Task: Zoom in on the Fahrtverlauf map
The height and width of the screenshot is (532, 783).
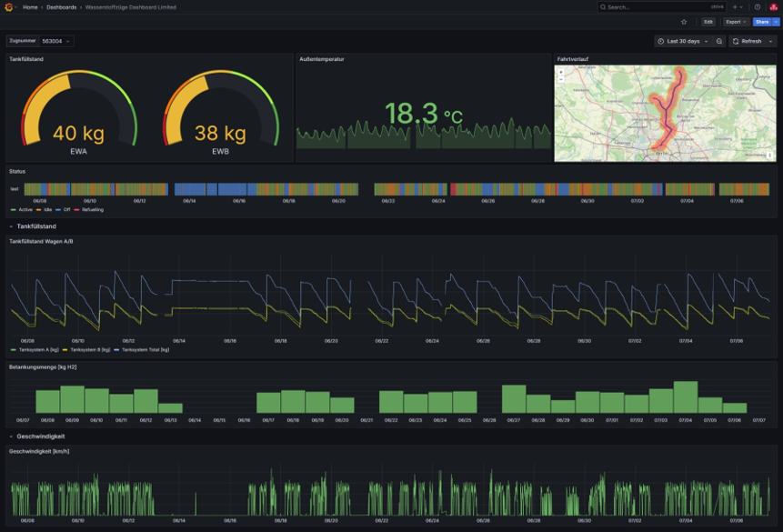Action: [x=560, y=71]
